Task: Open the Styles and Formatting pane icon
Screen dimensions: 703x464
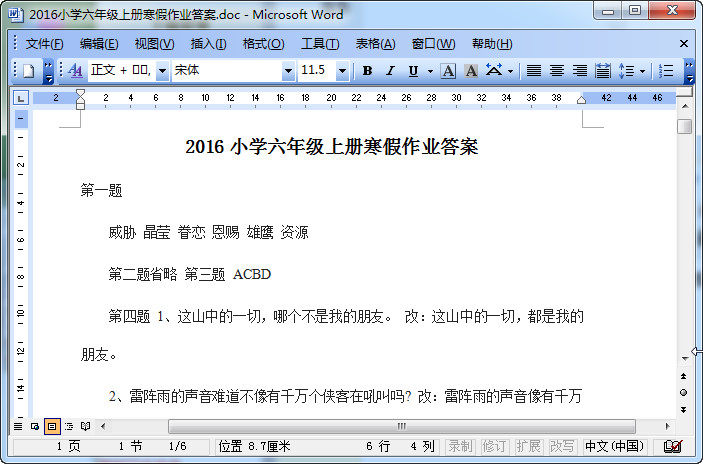Action: [x=75, y=71]
